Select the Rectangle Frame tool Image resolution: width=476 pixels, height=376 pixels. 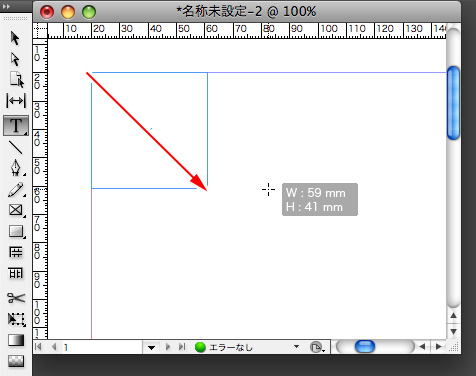(x=16, y=210)
